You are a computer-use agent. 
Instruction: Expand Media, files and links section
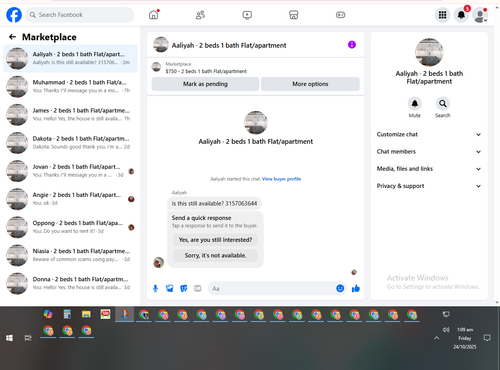coord(429,169)
